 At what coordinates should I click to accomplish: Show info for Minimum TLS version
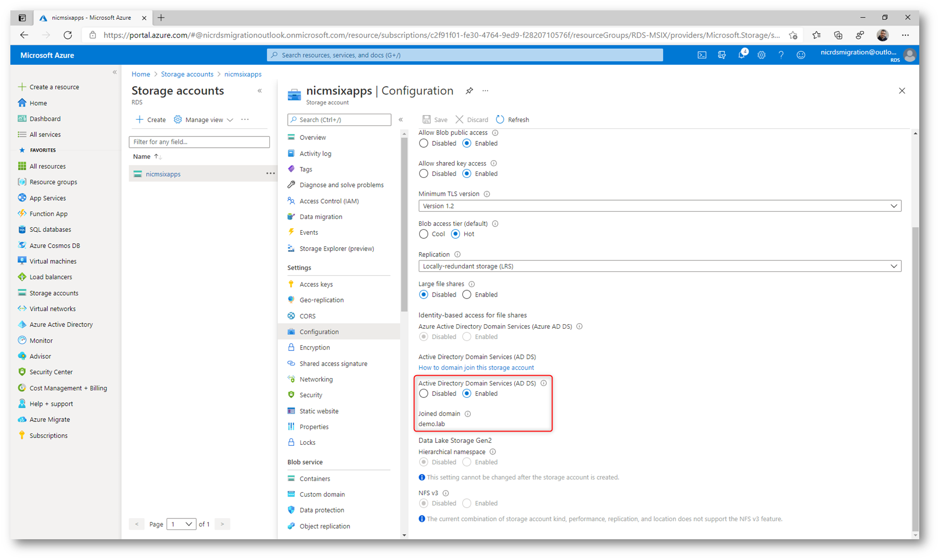[487, 194]
